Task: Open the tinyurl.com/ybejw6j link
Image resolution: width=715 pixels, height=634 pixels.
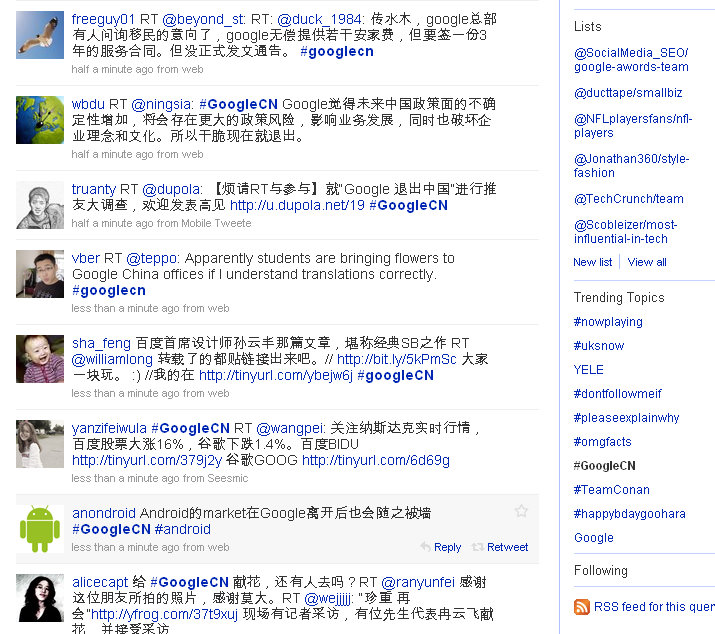Action: 276,375
